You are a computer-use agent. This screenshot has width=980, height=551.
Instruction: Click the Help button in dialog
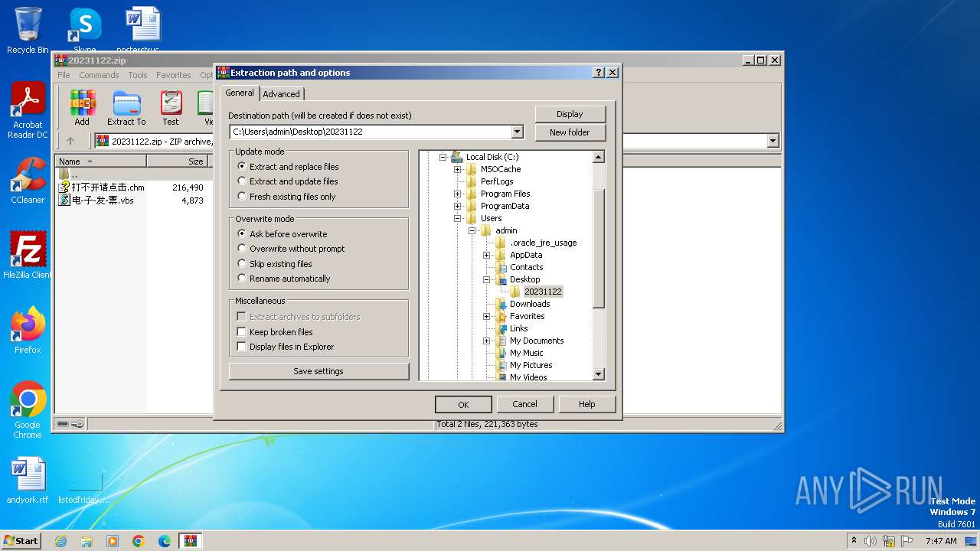pyautogui.click(x=586, y=404)
